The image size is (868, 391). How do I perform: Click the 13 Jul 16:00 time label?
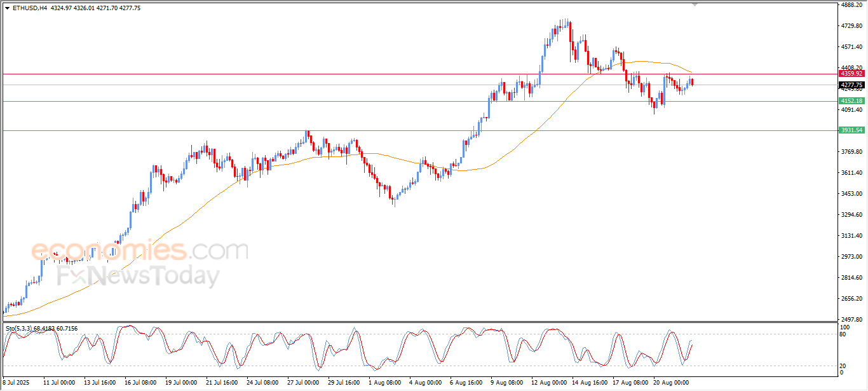click(100, 383)
